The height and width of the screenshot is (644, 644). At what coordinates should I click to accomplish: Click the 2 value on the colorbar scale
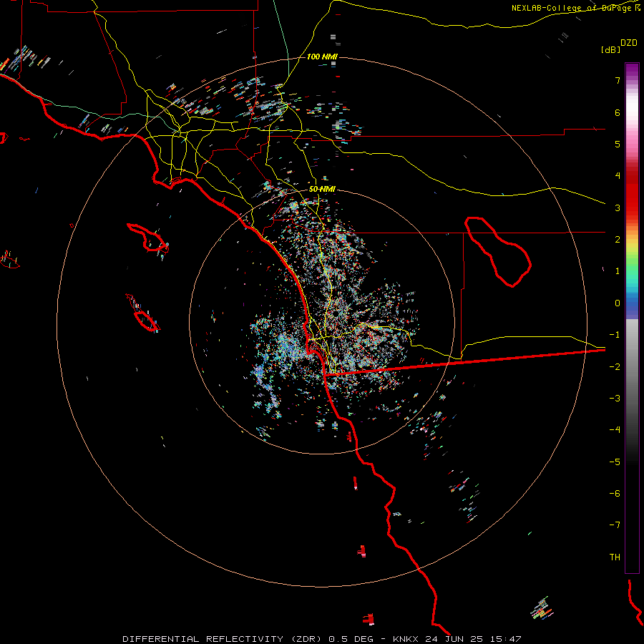[x=618, y=240]
